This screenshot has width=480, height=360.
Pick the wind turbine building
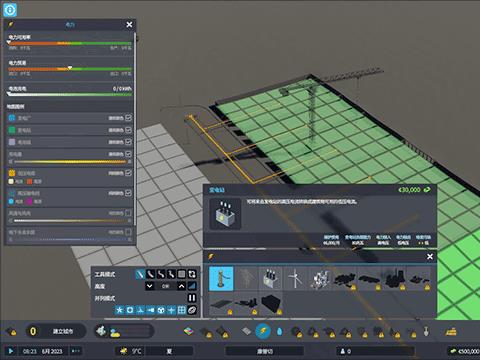point(295,278)
